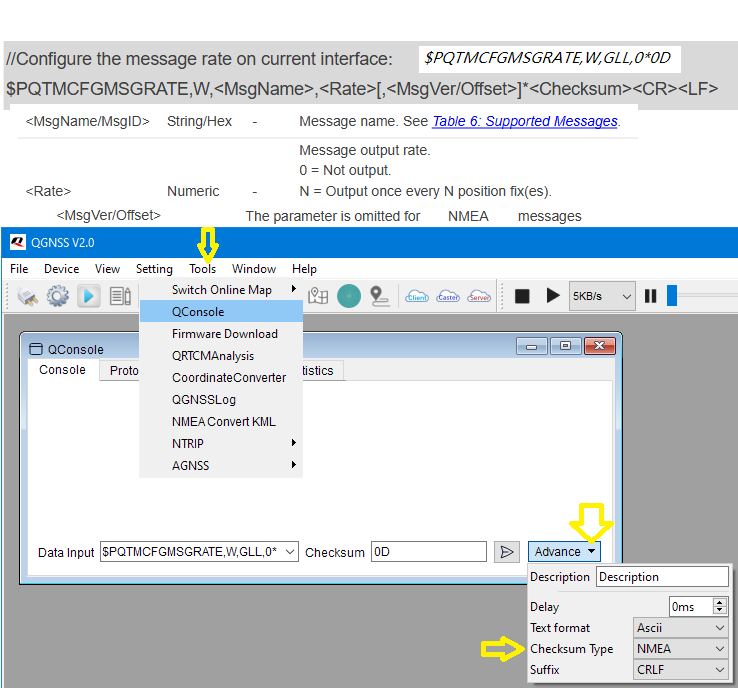The height and width of the screenshot is (688, 738).
Task: Click the green sky view circle icon
Action: tap(349, 296)
